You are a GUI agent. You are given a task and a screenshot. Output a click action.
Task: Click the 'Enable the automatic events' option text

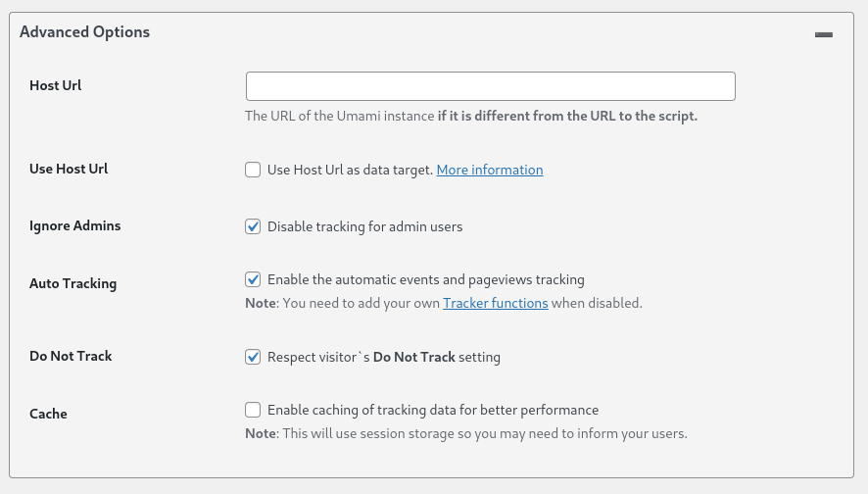pyautogui.click(x=425, y=279)
